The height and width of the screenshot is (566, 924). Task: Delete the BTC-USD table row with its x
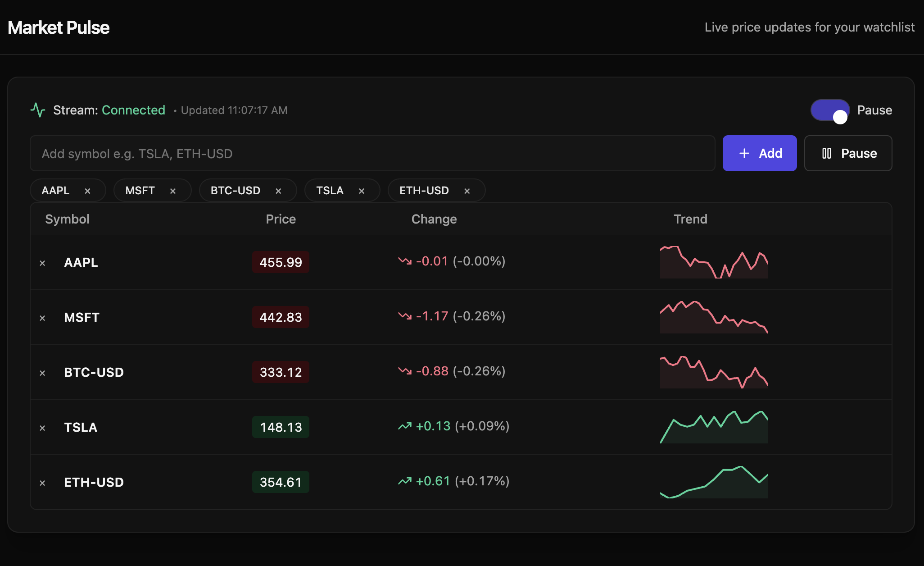click(x=42, y=373)
